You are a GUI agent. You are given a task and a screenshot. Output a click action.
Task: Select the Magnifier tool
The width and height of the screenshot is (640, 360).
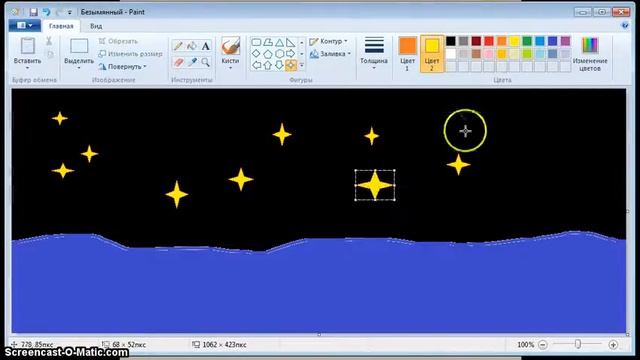(x=206, y=62)
